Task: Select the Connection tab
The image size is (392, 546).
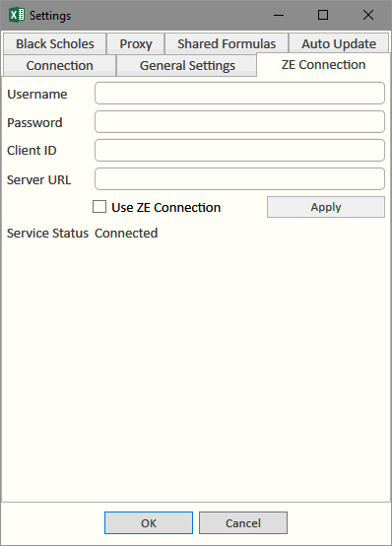Action: 59,65
